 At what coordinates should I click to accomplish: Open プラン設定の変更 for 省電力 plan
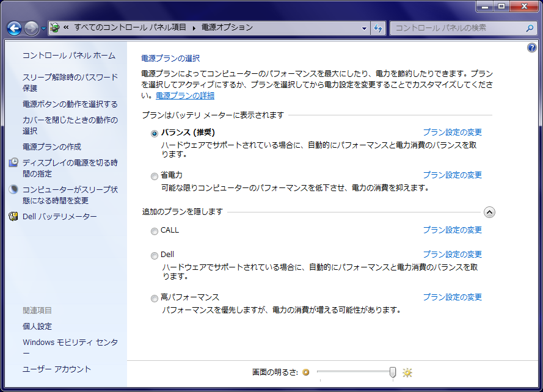[x=452, y=175]
